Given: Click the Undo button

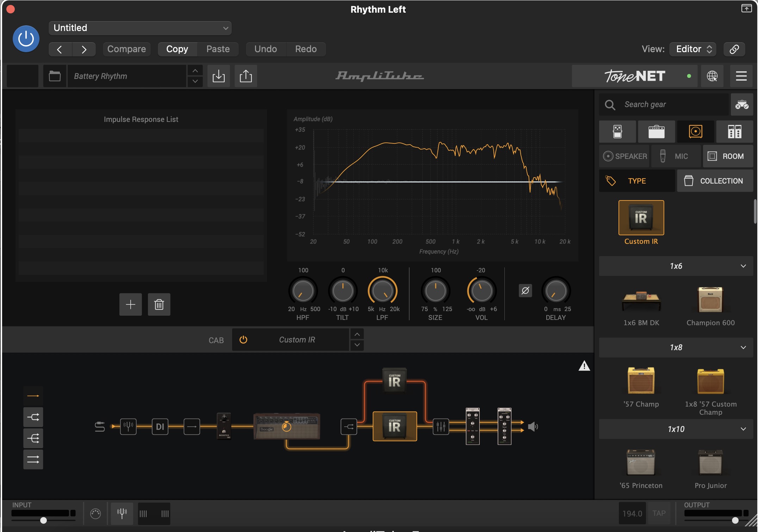Looking at the screenshot, I should click(266, 49).
